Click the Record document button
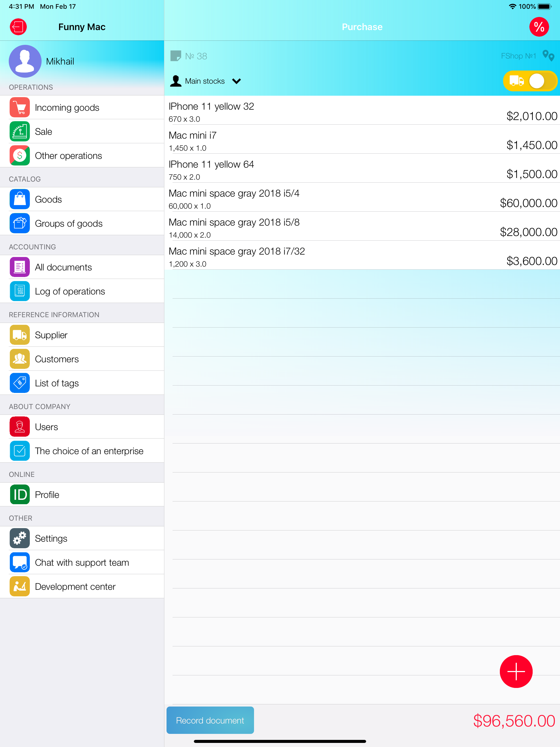 point(210,720)
